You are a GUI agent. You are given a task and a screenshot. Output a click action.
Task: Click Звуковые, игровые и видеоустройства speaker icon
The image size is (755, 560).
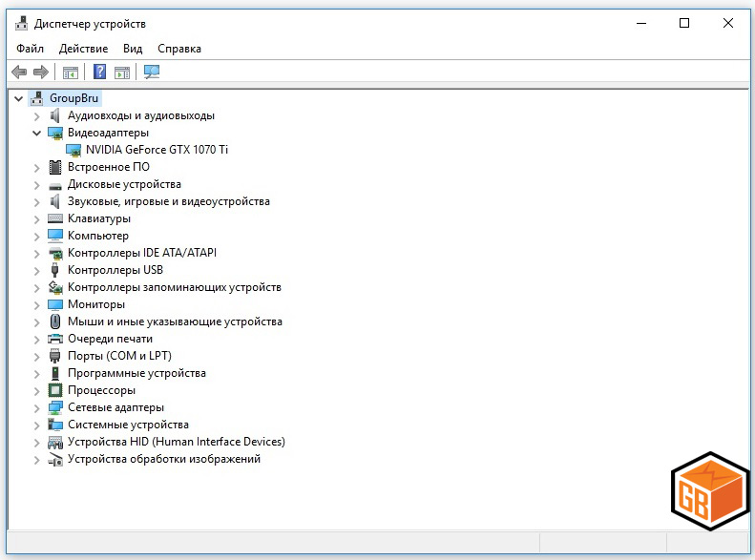[x=55, y=201]
